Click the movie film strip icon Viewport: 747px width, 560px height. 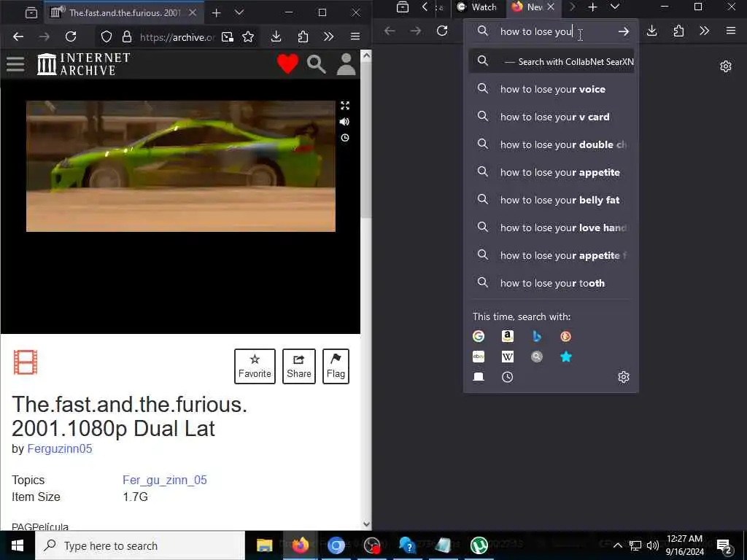click(x=26, y=362)
